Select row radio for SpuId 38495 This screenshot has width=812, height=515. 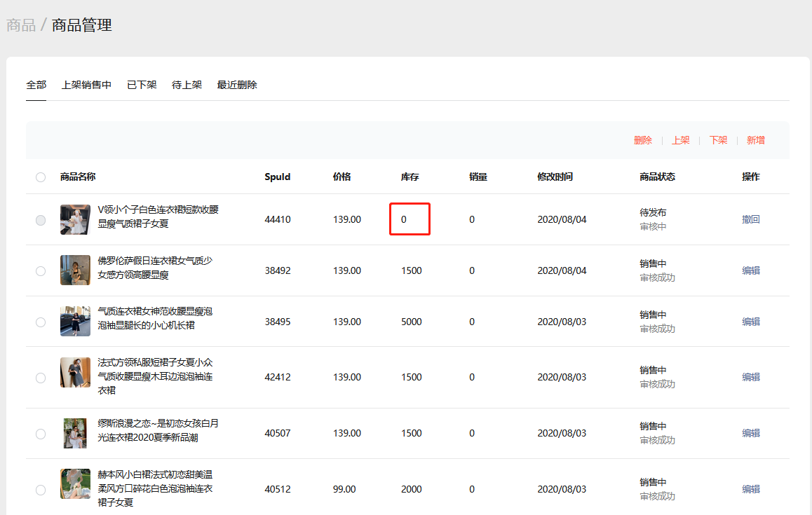(x=41, y=322)
